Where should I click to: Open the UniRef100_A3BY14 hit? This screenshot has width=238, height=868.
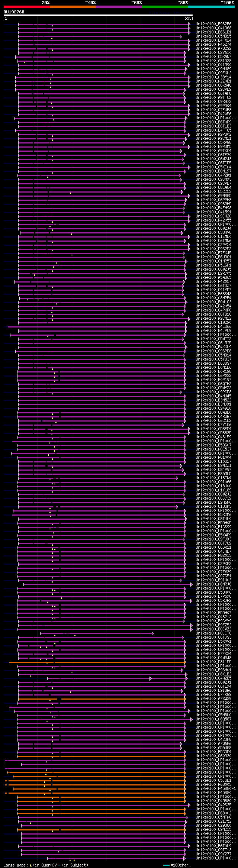click(213, 77)
